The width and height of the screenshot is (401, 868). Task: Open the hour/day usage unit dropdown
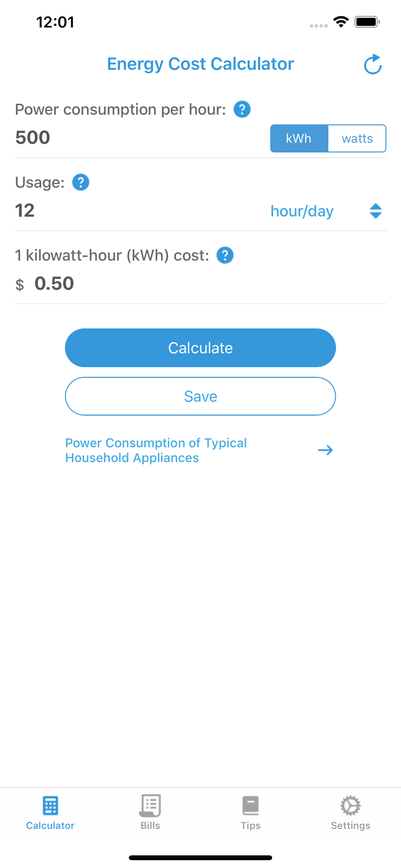pyautogui.click(x=302, y=211)
